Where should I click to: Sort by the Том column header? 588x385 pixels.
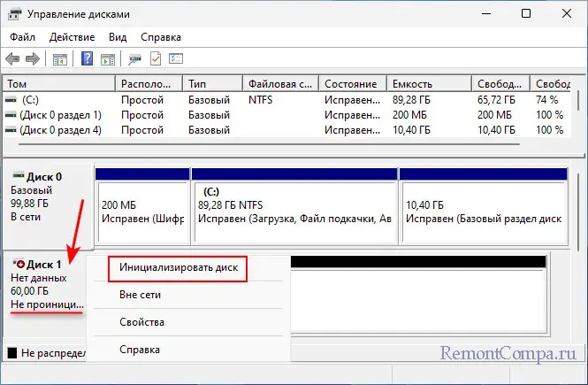click(x=59, y=84)
